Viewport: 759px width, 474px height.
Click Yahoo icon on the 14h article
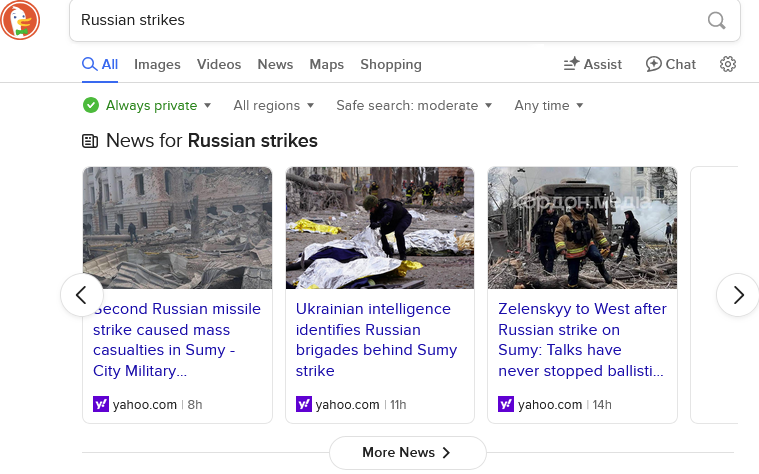click(x=506, y=404)
